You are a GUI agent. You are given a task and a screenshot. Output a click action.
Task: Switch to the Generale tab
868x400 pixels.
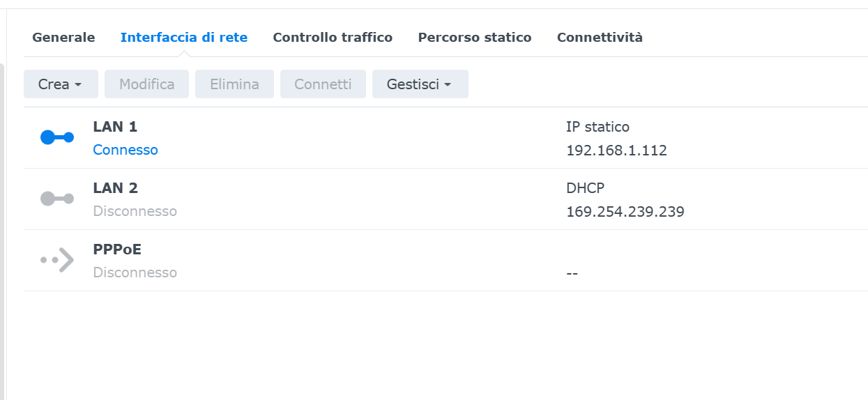pos(63,38)
